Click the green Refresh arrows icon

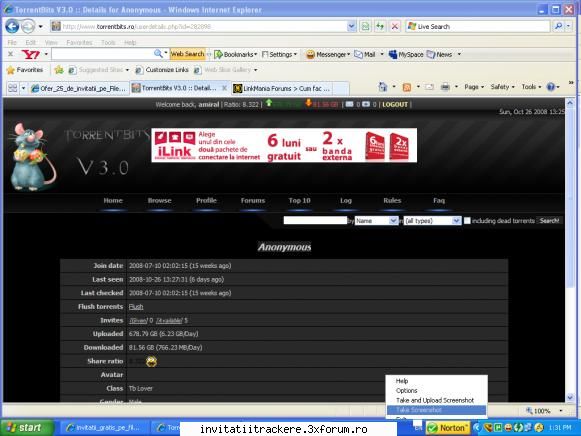(x=380, y=26)
